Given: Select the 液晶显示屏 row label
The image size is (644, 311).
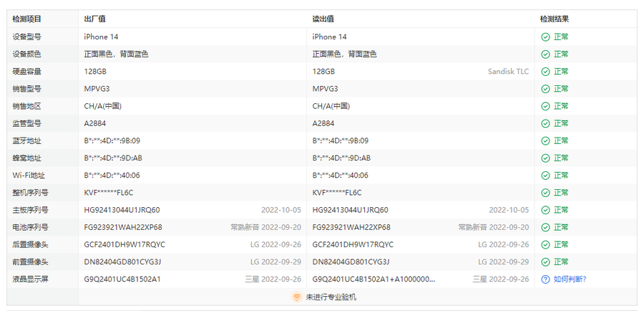Looking at the screenshot, I should pyautogui.click(x=30, y=279).
